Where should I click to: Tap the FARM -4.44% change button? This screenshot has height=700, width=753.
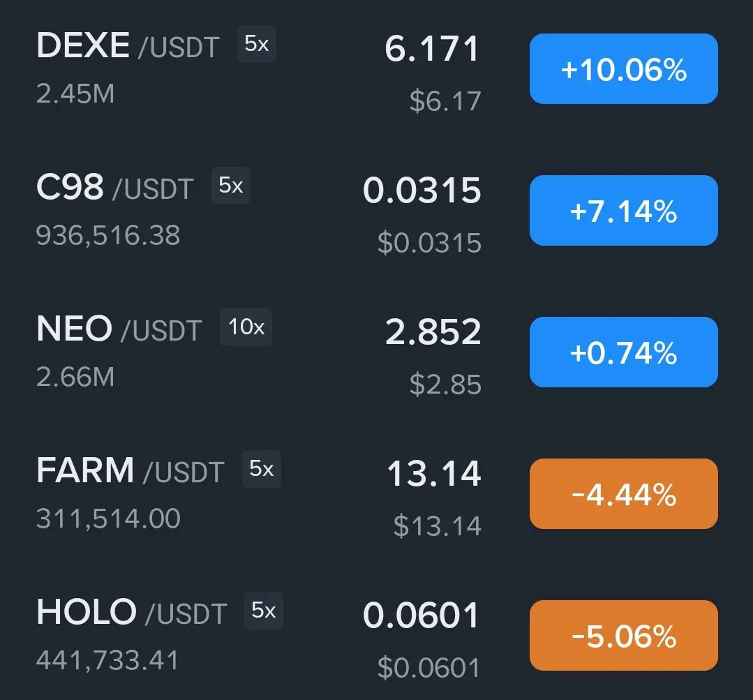pos(623,494)
